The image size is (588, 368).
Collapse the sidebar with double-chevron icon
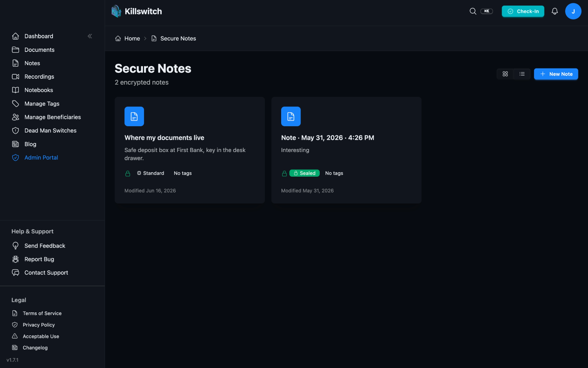(90, 36)
